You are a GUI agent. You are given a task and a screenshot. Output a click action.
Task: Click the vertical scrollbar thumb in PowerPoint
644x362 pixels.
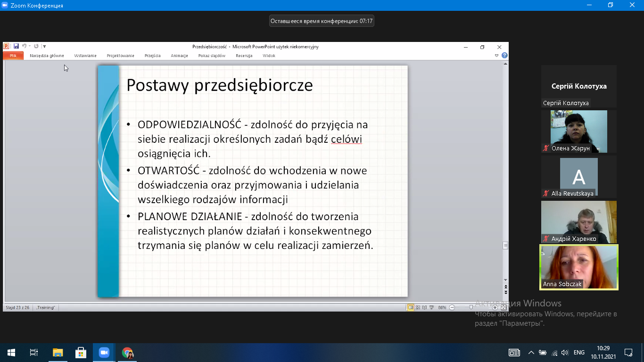click(506, 245)
